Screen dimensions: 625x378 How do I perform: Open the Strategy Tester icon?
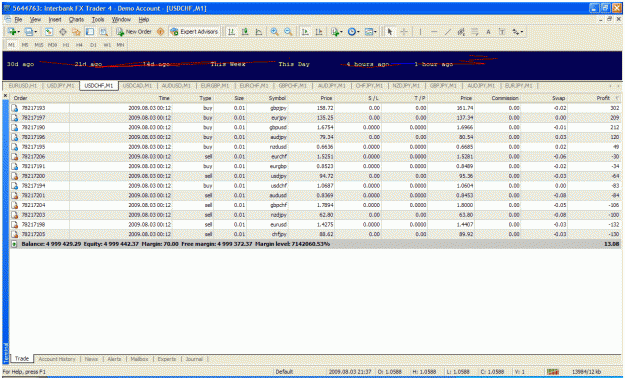pos(104,32)
